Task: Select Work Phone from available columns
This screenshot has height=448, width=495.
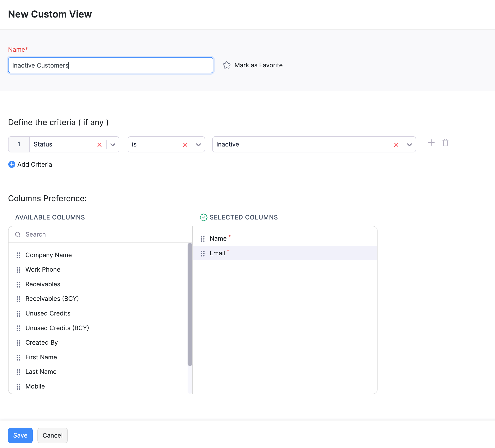Action: [43, 269]
